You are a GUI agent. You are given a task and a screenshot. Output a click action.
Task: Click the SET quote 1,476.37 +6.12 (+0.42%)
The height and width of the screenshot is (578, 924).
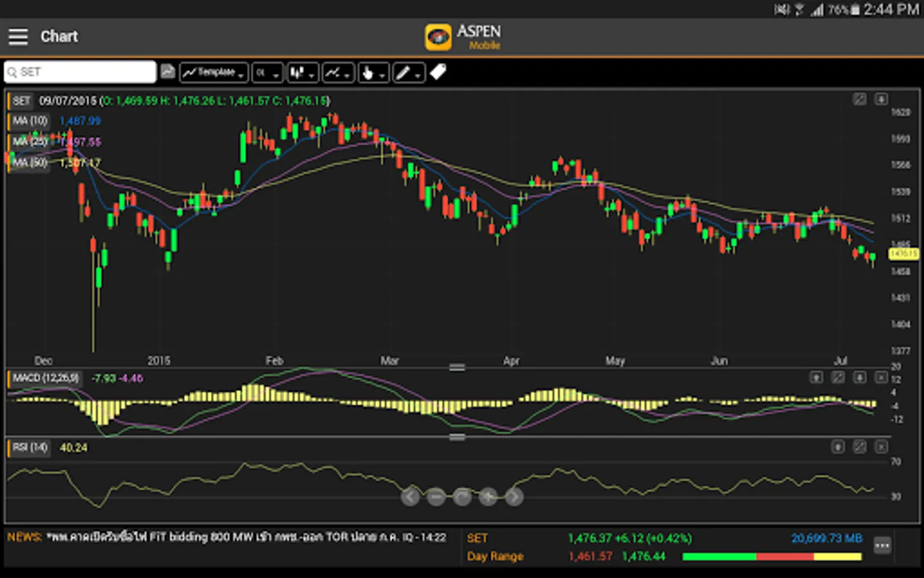629,538
